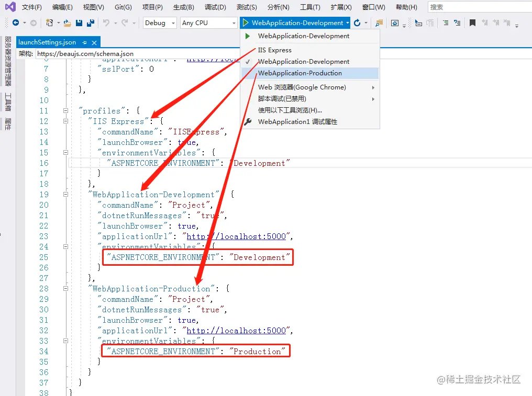The height and width of the screenshot is (396, 532).
Task: Click the New Project icon
Action: 50,23
